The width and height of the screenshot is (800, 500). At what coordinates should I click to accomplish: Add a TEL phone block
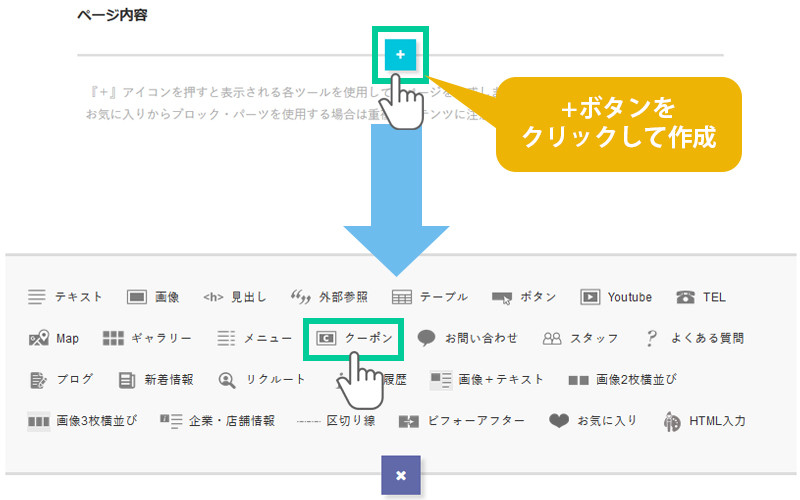point(701,297)
